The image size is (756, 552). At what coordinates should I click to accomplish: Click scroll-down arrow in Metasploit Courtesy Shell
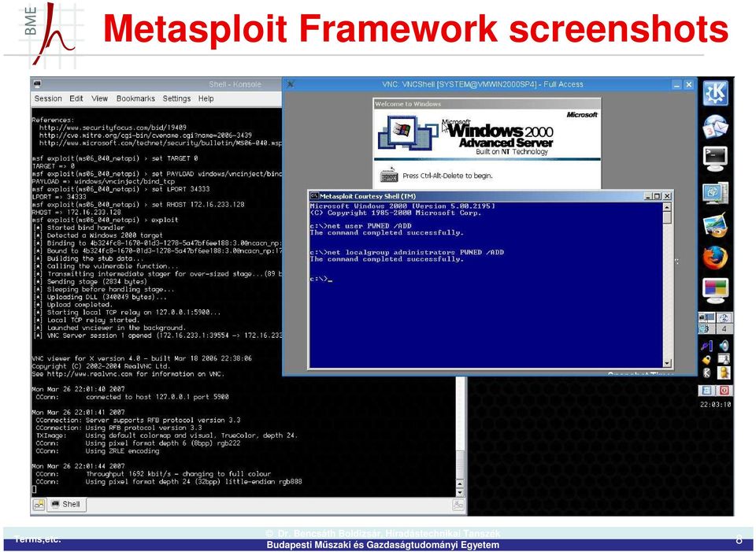point(667,364)
